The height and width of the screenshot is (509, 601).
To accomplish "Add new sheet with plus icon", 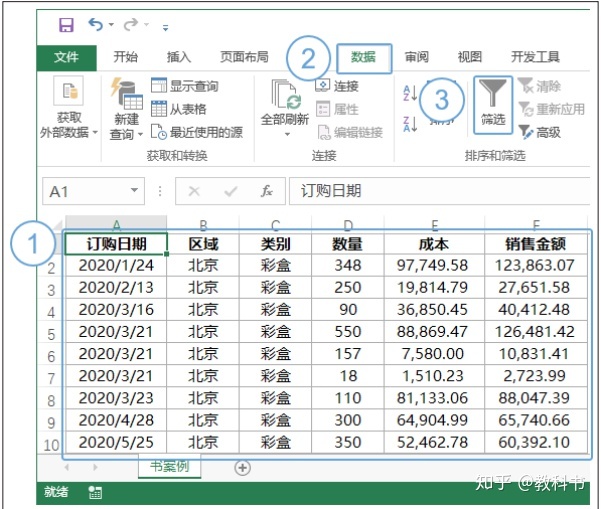I will pos(242,468).
